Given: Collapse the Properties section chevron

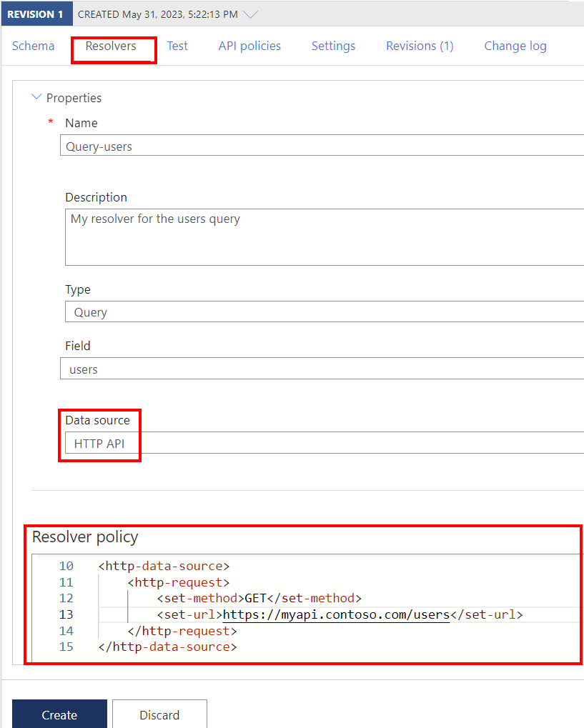Looking at the screenshot, I should [x=36, y=97].
